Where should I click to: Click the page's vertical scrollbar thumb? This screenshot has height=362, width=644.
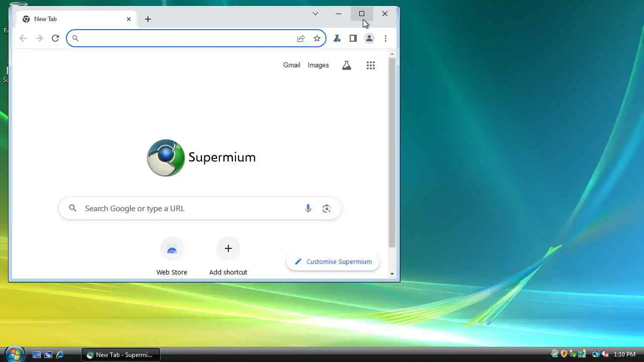pyautogui.click(x=392, y=153)
